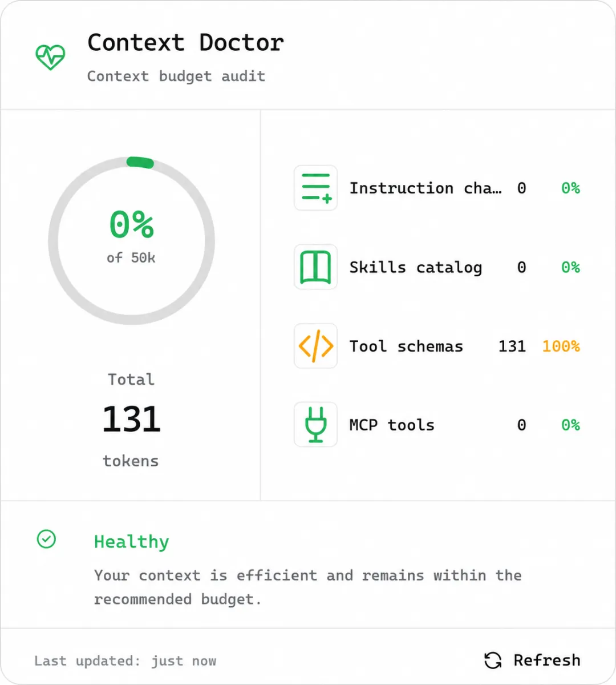The width and height of the screenshot is (616, 685).
Task: Click the Healthy status heading
Action: [132, 542]
